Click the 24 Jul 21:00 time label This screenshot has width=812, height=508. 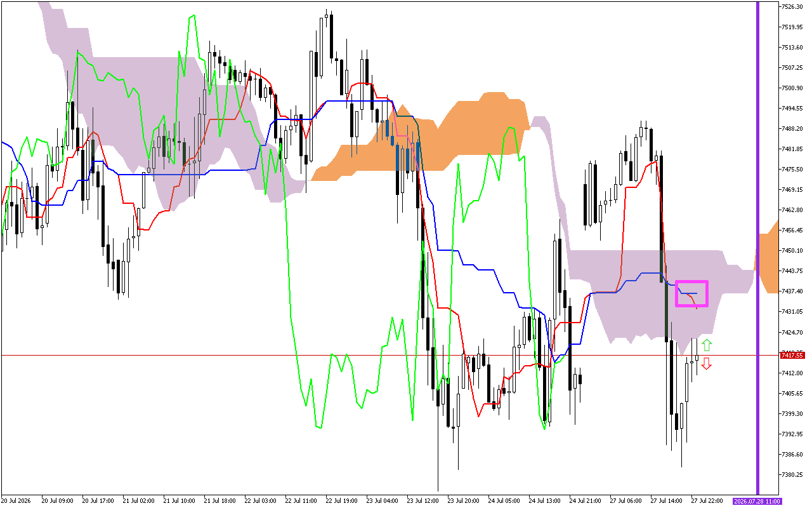click(x=585, y=501)
